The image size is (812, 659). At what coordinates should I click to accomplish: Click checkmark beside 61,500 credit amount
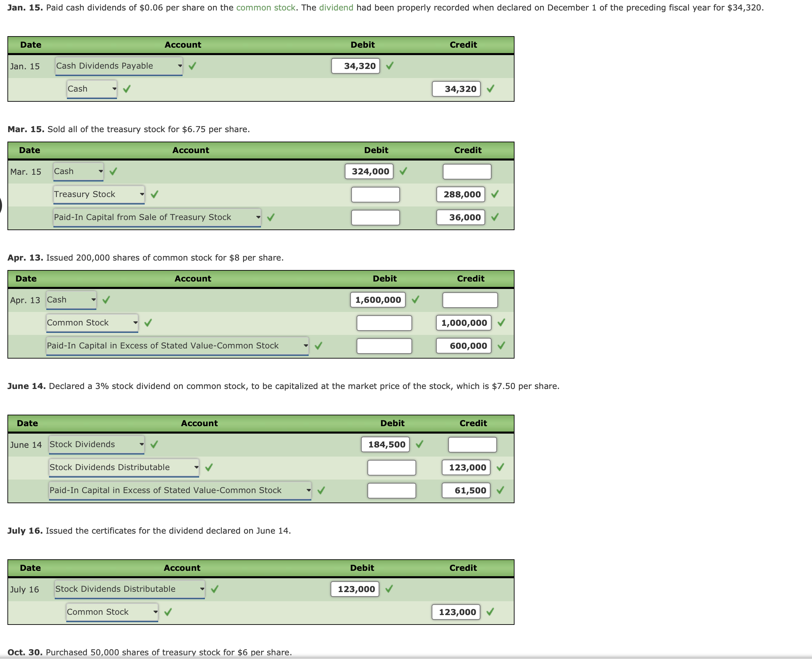[500, 490]
